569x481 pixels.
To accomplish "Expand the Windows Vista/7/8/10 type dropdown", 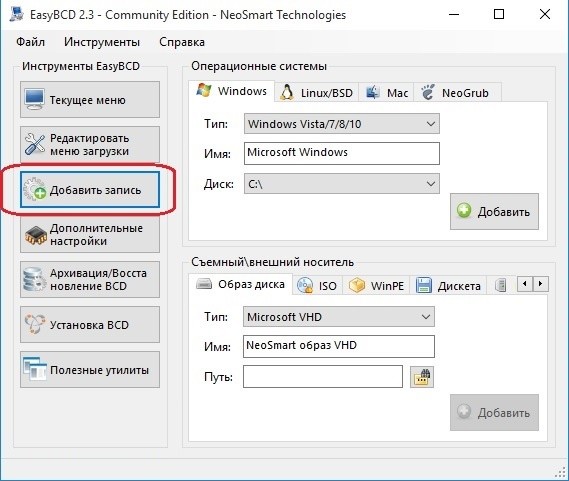I will tap(341, 124).
